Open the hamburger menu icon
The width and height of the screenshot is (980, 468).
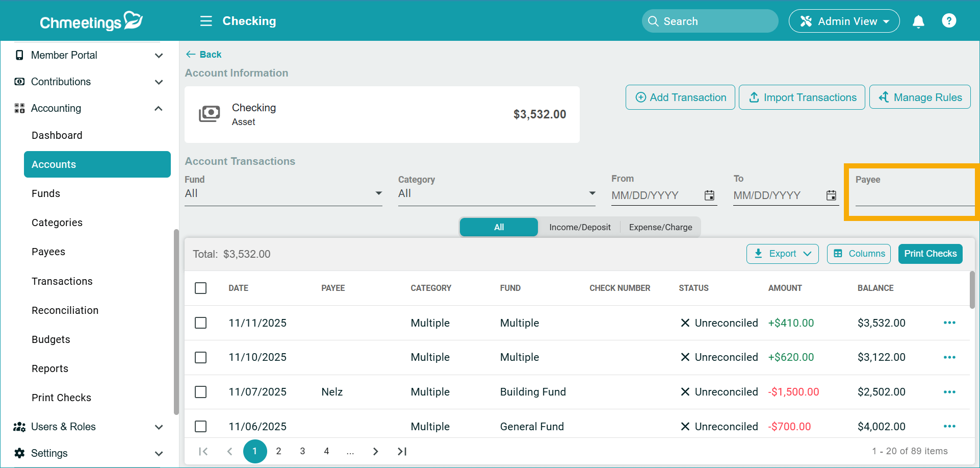(x=206, y=21)
